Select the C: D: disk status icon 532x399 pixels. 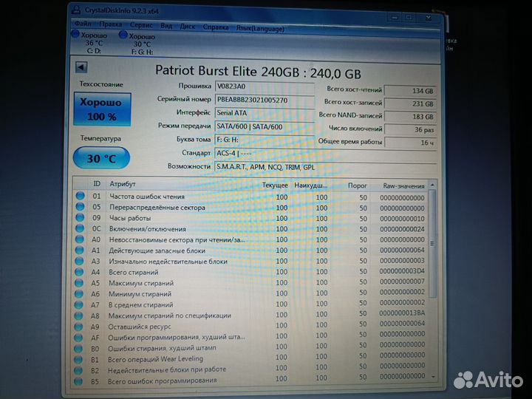[75, 34]
